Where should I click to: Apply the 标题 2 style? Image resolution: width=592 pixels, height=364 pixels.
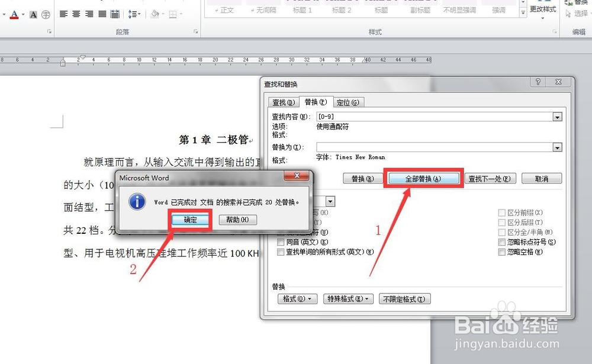pyautogui.click(x=342, y=10)
